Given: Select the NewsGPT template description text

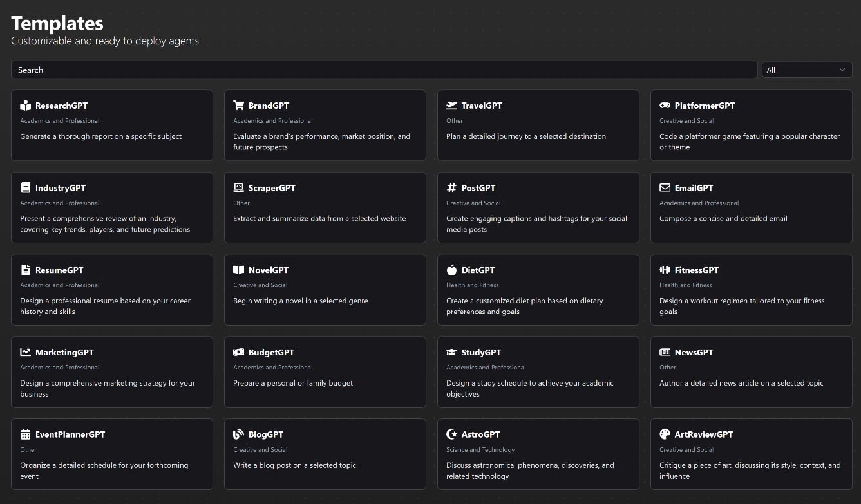Looking at the screenshot, I should click(741, 383).
